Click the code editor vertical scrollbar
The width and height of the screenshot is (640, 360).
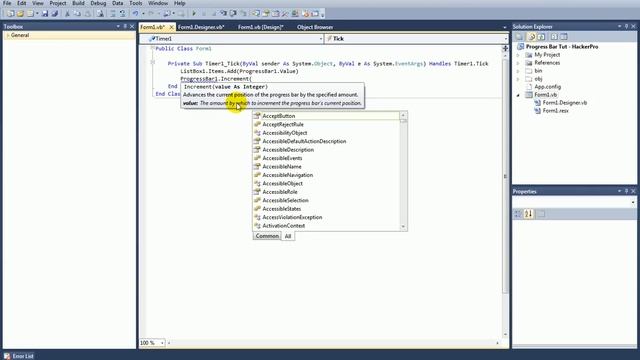(x=505, y=176)
